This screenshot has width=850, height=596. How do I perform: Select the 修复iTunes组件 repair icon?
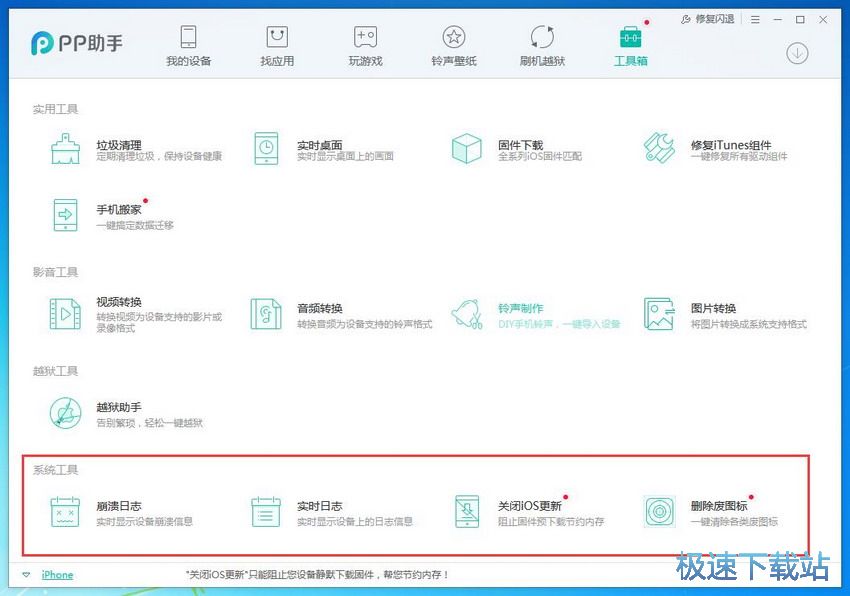(x=659, y=148)
